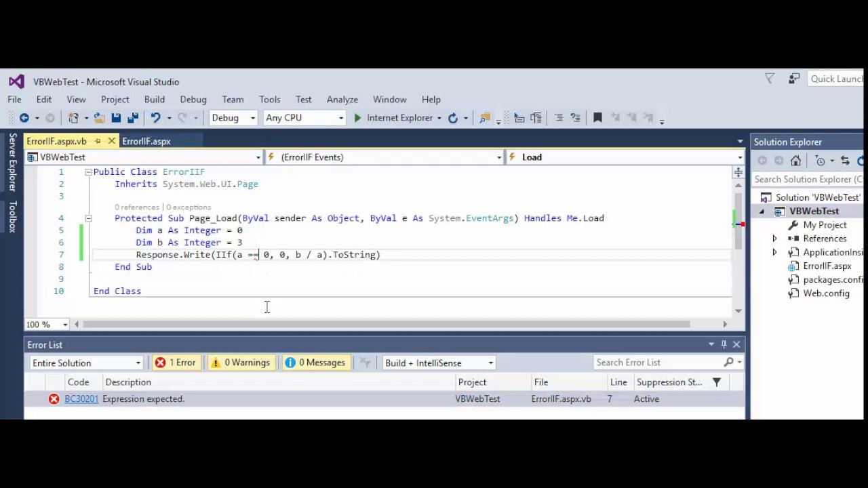Click the split editor icon above the scrollbar
868x488 pixels.
click(x=738, y=172)
